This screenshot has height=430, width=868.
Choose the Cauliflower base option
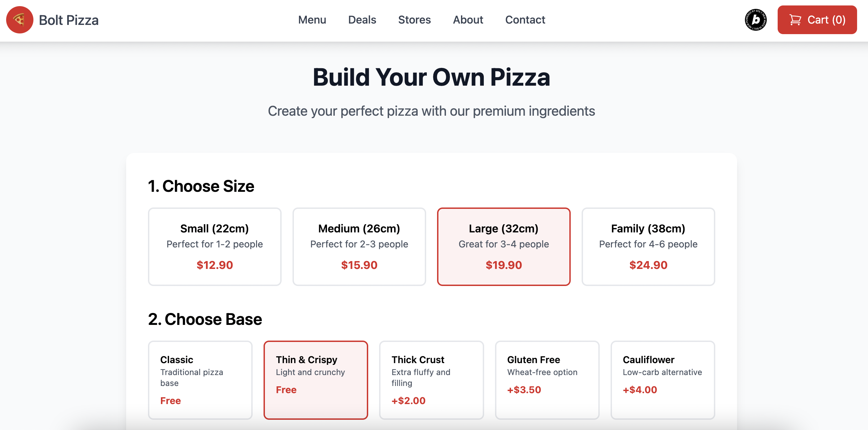pos(662,379)
